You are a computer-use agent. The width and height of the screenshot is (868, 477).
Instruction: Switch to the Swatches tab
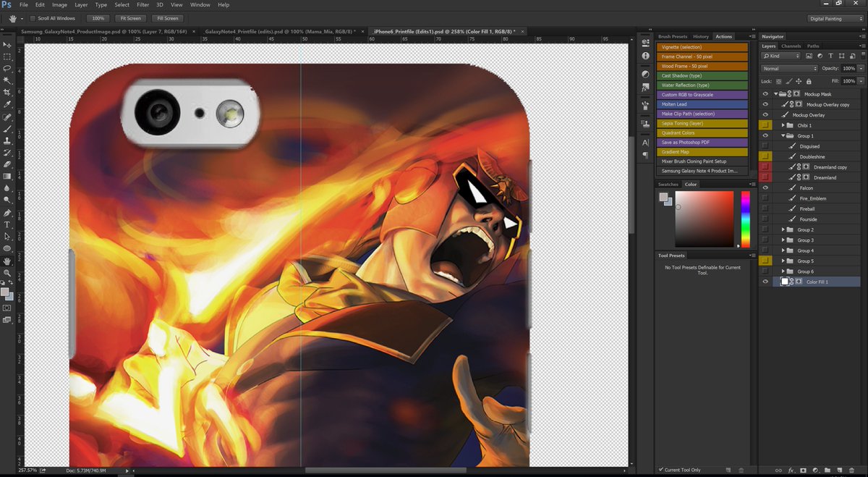click(668, 185)
